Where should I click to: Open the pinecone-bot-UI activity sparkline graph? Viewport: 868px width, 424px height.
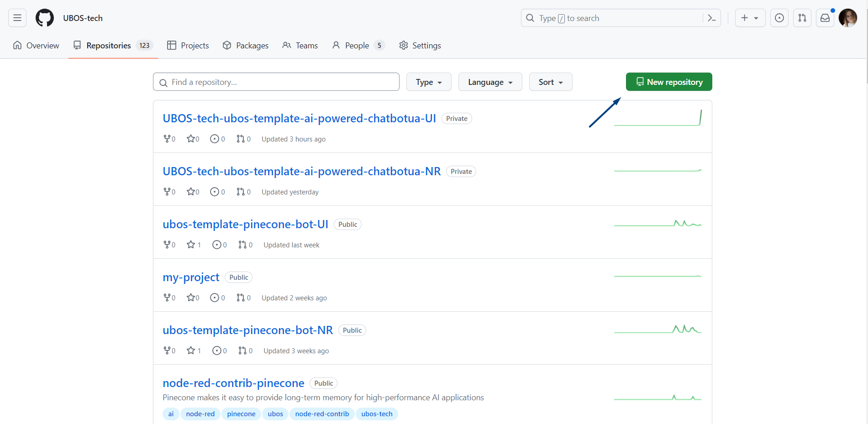pos(658,223)
